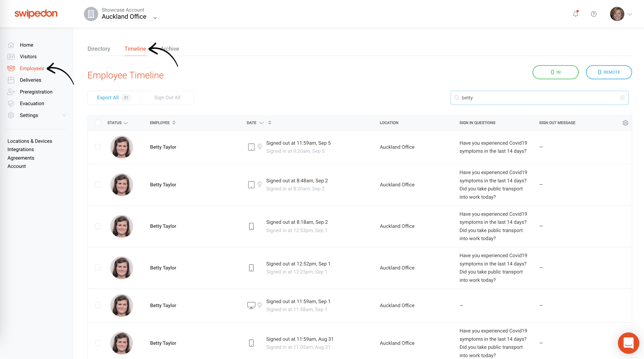This screenshot has width=644, height=359.
Task: Sort by Date column arrows
Action: coord(270,123)
